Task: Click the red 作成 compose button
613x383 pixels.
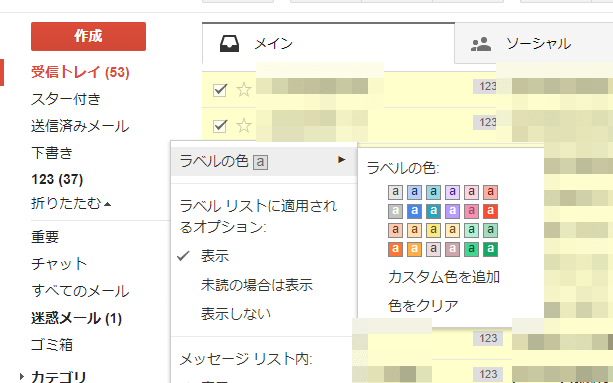Action: click(x=88, y=36)
